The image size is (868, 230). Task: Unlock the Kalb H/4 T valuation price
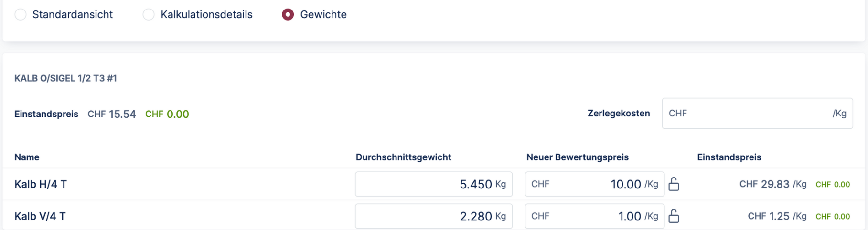point(674,184)
